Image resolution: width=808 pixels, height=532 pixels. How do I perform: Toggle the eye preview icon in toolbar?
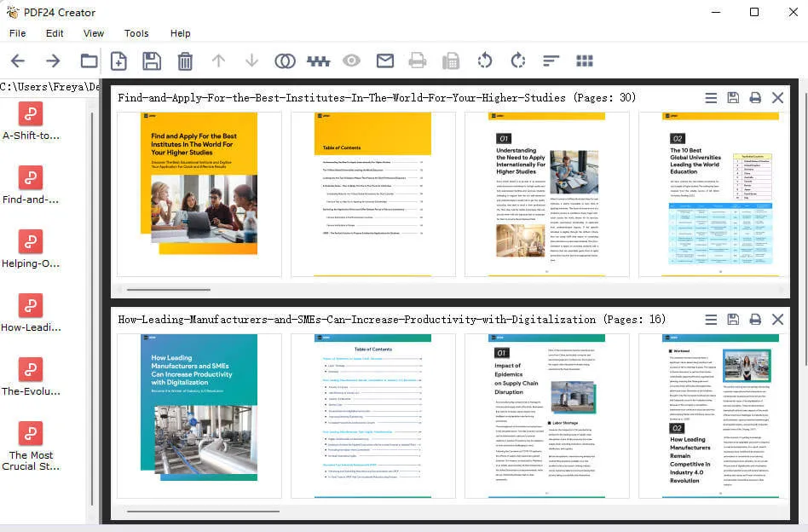[351, 61]
